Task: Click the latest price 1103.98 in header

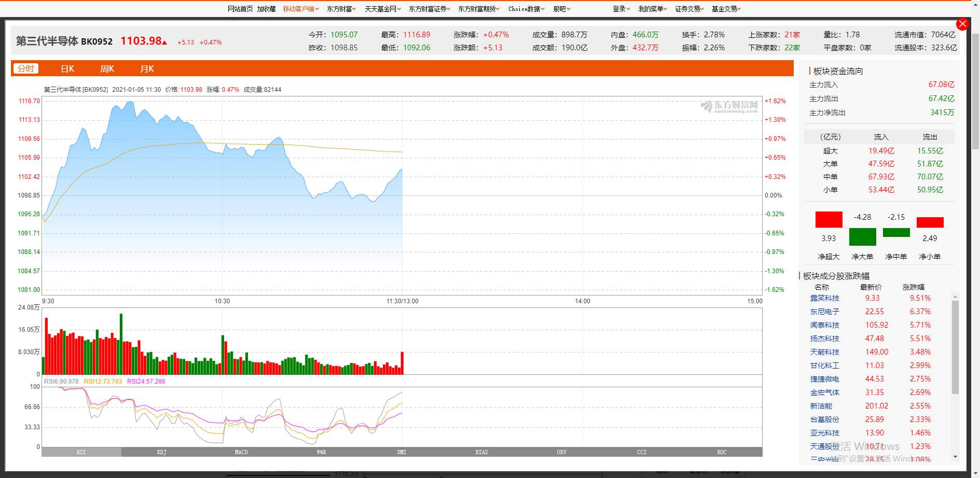Action: (x=142, y=41)
